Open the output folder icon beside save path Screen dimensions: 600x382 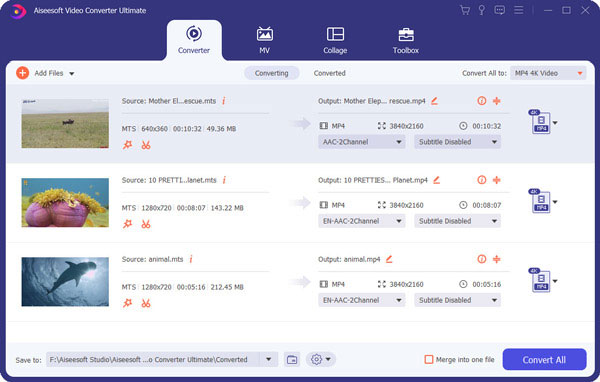coord(292,359)
